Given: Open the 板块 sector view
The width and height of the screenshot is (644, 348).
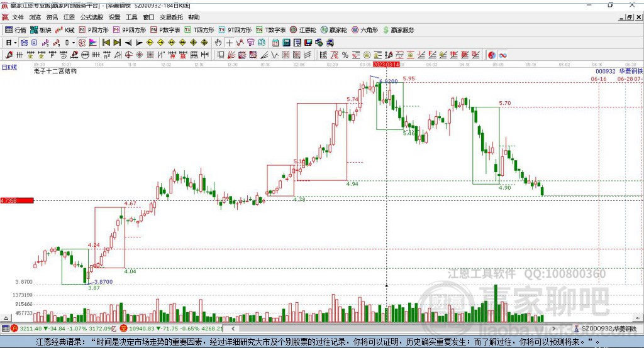Looking at the screenshot, I should point(40,30).
